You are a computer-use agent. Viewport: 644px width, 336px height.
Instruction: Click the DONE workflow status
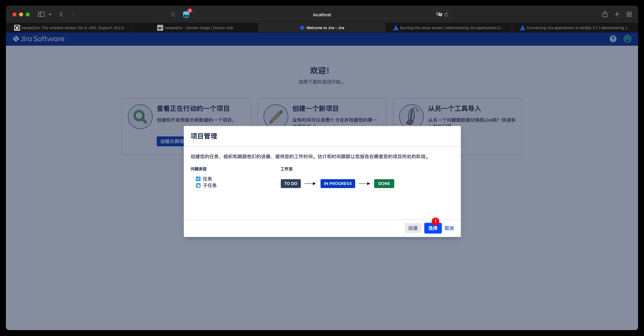point(384,183)
